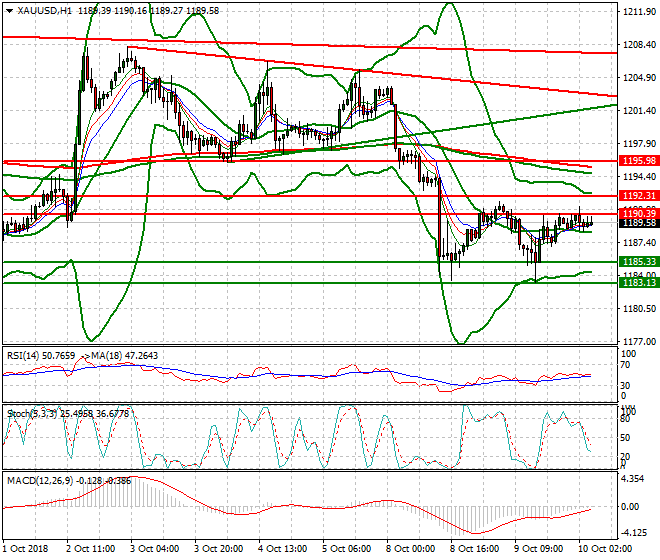Click the 1 Oct 2018 time label
The height and width of the screenshot is (560, 660).
pyautogui.click(x=25, y=549)
